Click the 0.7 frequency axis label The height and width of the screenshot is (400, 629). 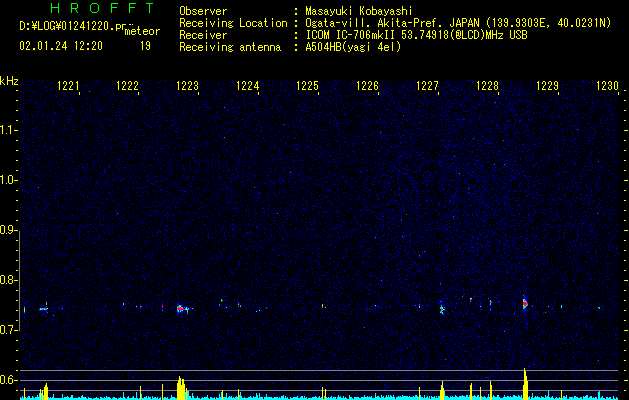(8, 330)
